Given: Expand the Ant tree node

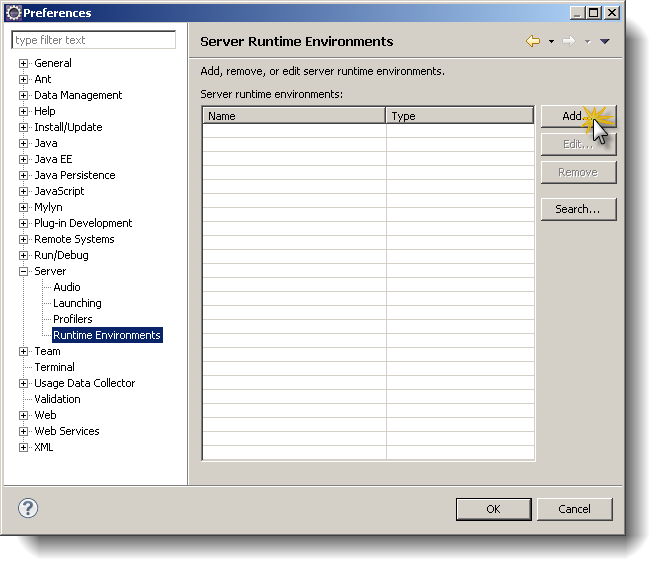Looking at the screenshot, I should tap(23, 79).
